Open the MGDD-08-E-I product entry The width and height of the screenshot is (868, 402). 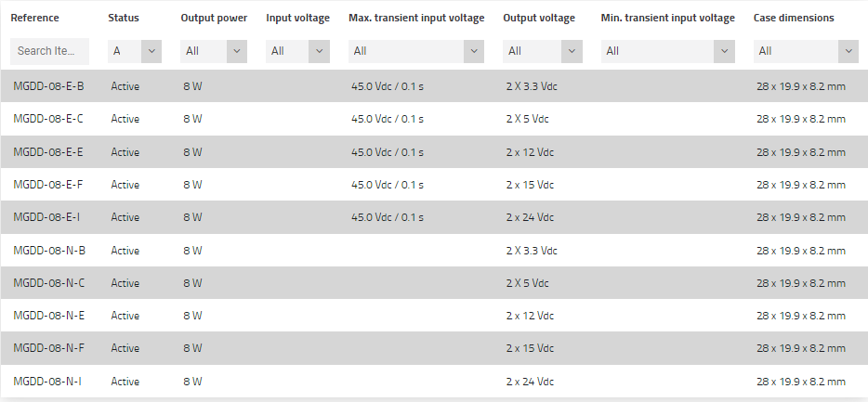tap(47, 217)
